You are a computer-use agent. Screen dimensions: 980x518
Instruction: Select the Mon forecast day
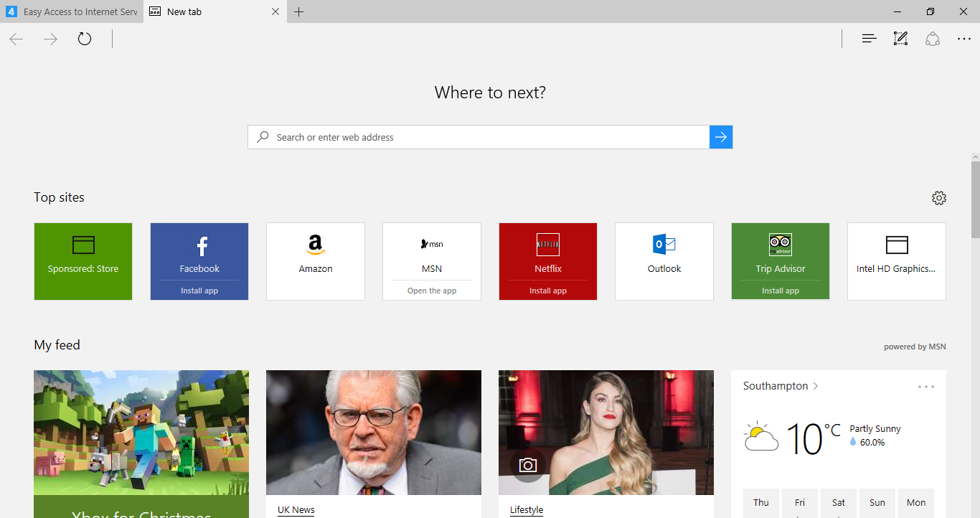(916, 503)
